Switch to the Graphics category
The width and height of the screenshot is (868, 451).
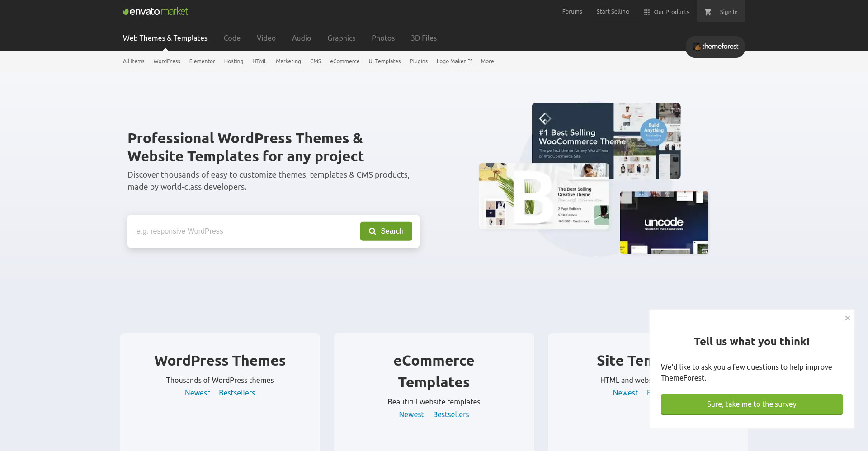pyautogui.click(x=341, y=38)
